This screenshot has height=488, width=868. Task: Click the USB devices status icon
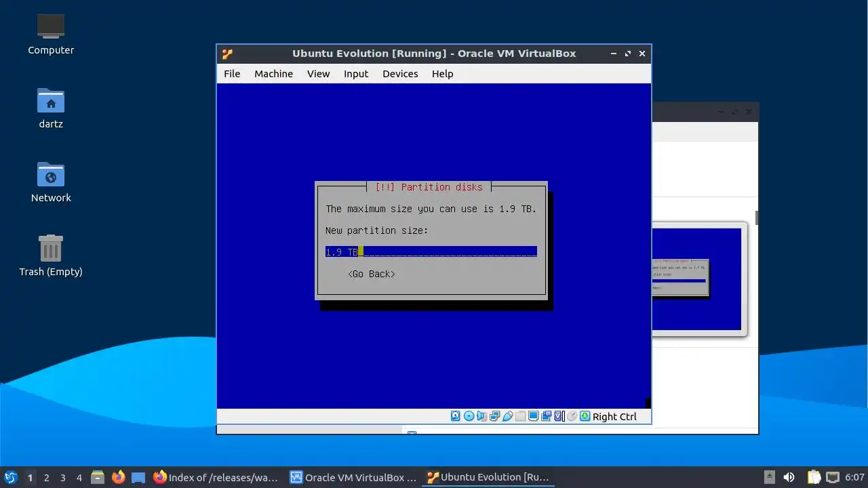pos(508,416)
